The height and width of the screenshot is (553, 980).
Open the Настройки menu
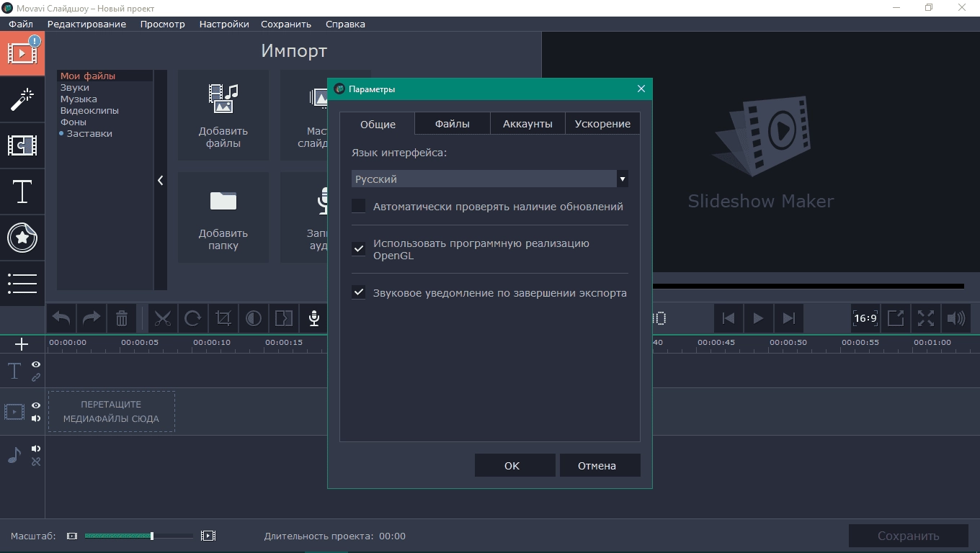tap(224, 24)
